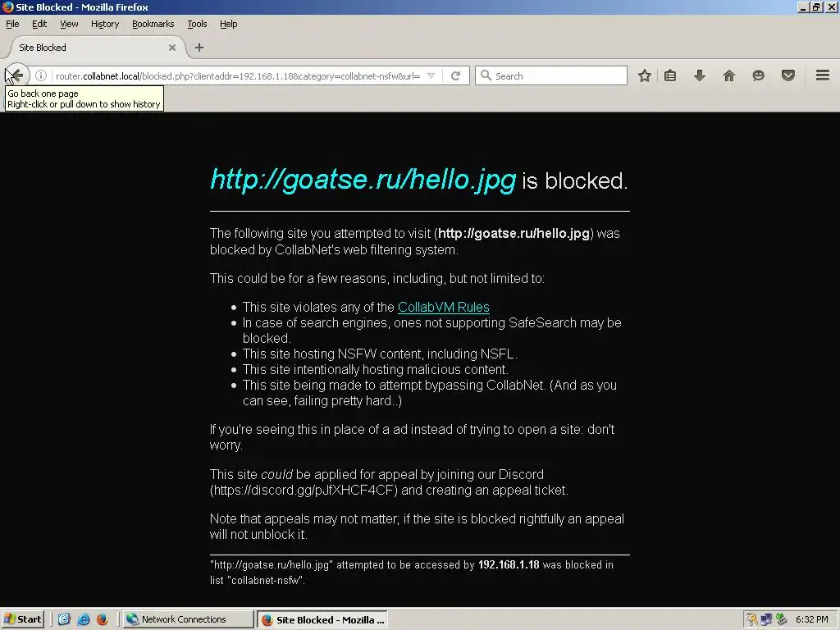Click the Discord invite URL text

coord(304,491)
